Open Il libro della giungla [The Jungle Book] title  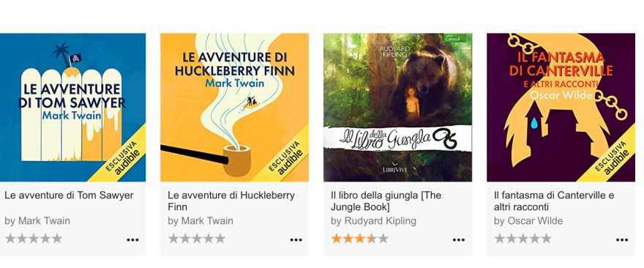[x=386, y=201]
